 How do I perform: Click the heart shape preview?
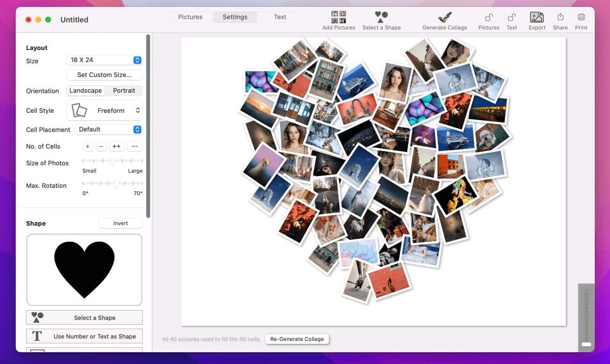click(84, 269)
